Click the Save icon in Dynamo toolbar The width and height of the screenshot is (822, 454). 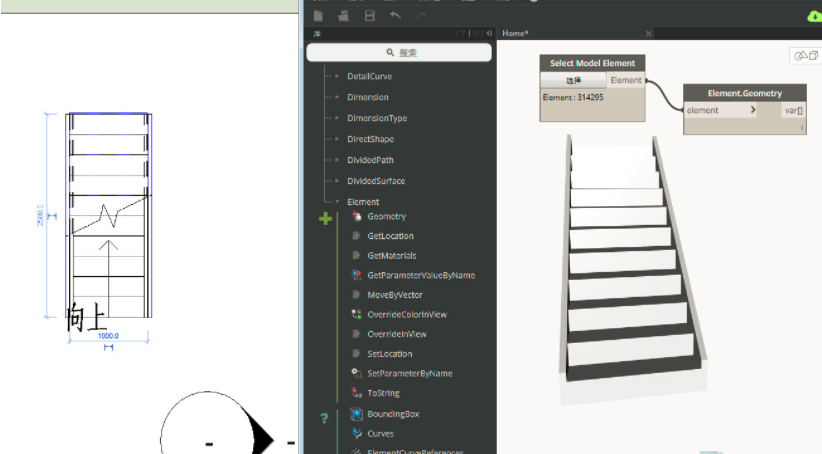click(370, 16)
